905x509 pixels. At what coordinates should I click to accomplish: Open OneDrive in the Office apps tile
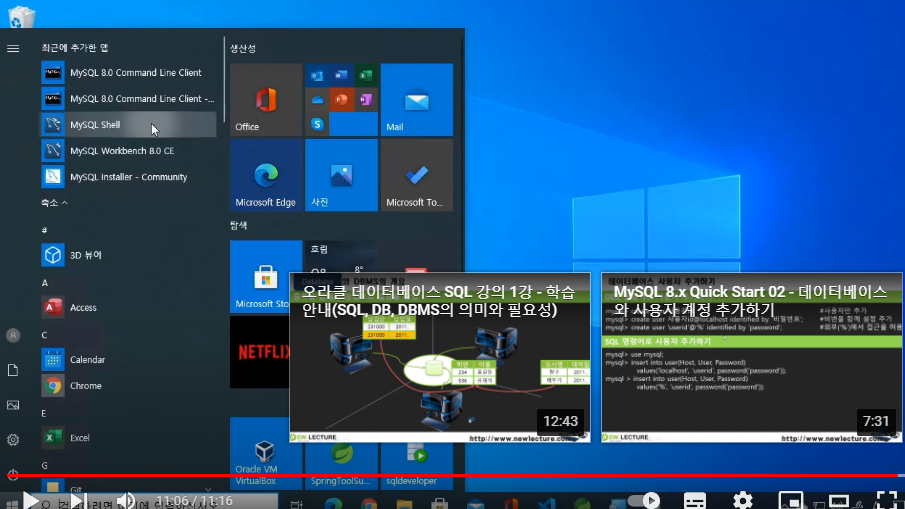pos(317,100)
